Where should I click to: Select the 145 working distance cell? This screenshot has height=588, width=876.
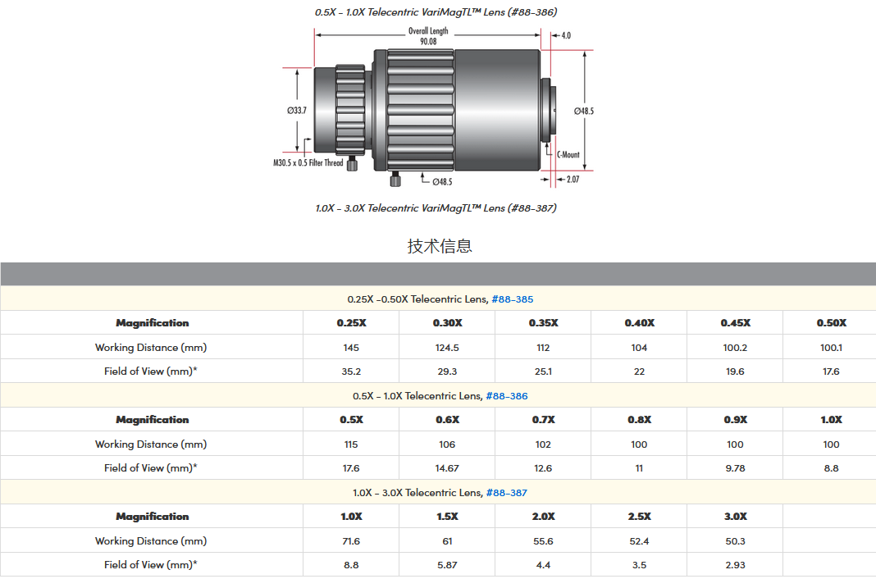coord(351,348)
